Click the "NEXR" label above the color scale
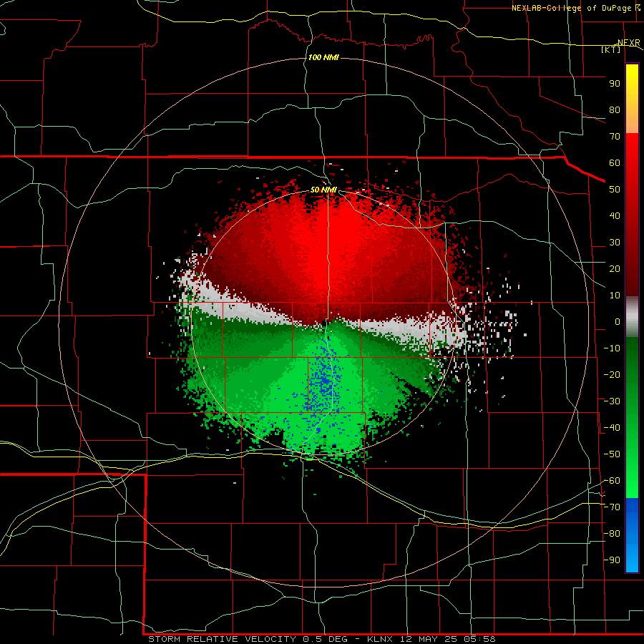The image size is (644, 644). click(x=628, y=43)
